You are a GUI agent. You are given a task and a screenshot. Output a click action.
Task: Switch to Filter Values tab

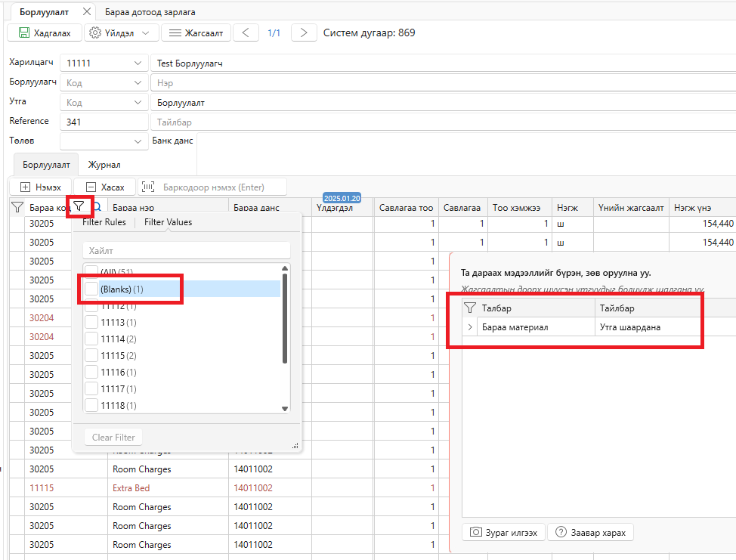pyautogui.click(x=168, y=222)
